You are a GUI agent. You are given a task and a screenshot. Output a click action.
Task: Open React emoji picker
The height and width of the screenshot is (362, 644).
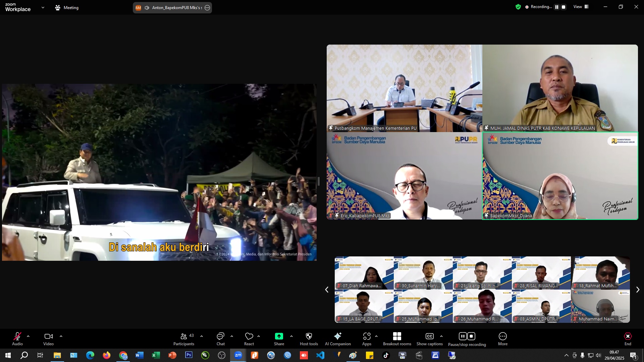tap(249, 339)
